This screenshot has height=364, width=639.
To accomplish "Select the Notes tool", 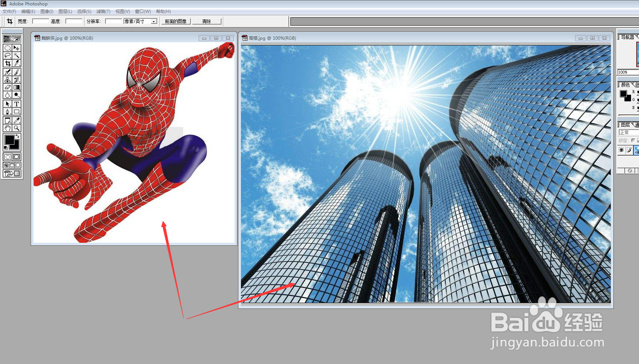I will click(8, 120).
